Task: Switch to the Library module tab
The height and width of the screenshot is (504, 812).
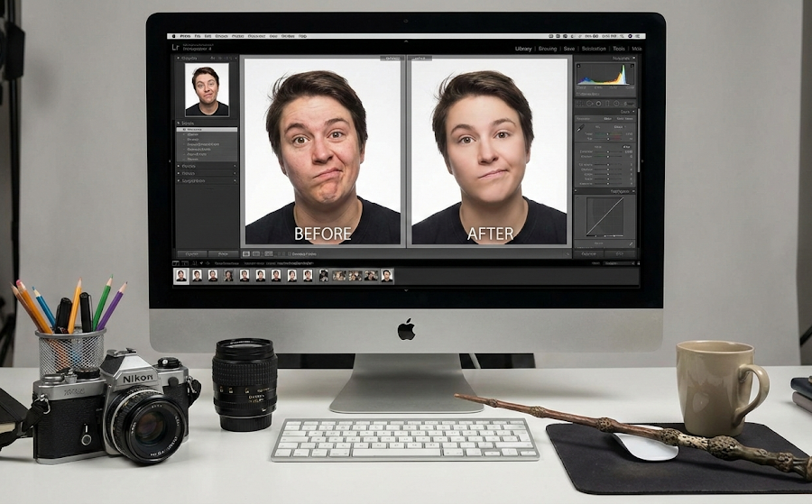Action: coord(523,48)
